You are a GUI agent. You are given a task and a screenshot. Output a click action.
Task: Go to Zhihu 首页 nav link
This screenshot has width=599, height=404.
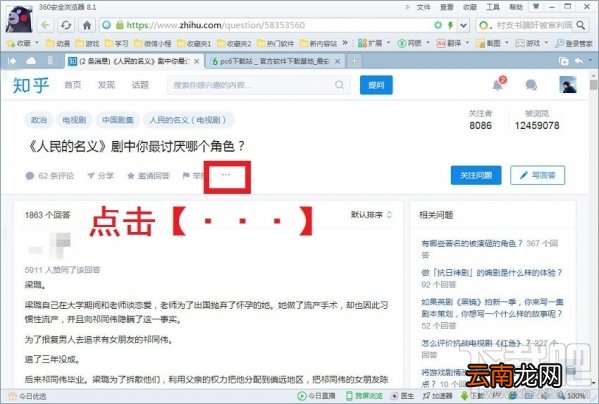tap(73, 85)
